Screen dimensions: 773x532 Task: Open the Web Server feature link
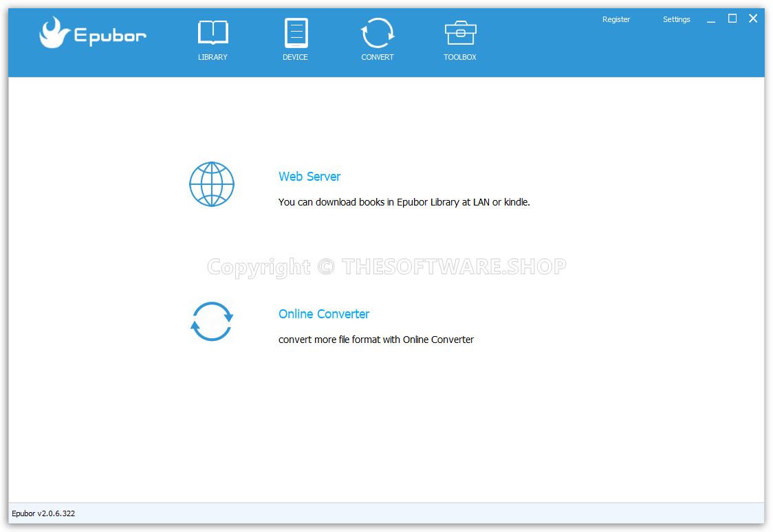(x=309, y=177)
